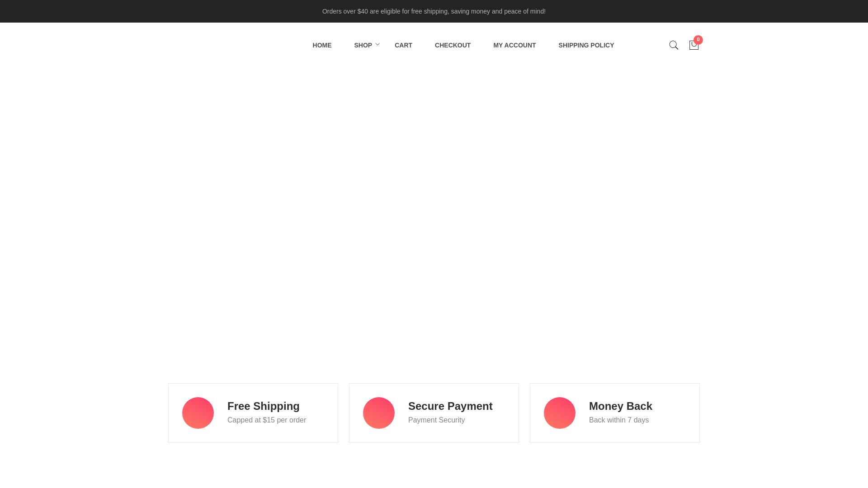Image resolution: width=868 pixels, height=488 pixels.
Task: Click 'Back within 7 days' text
Action: tap(619, 420)
